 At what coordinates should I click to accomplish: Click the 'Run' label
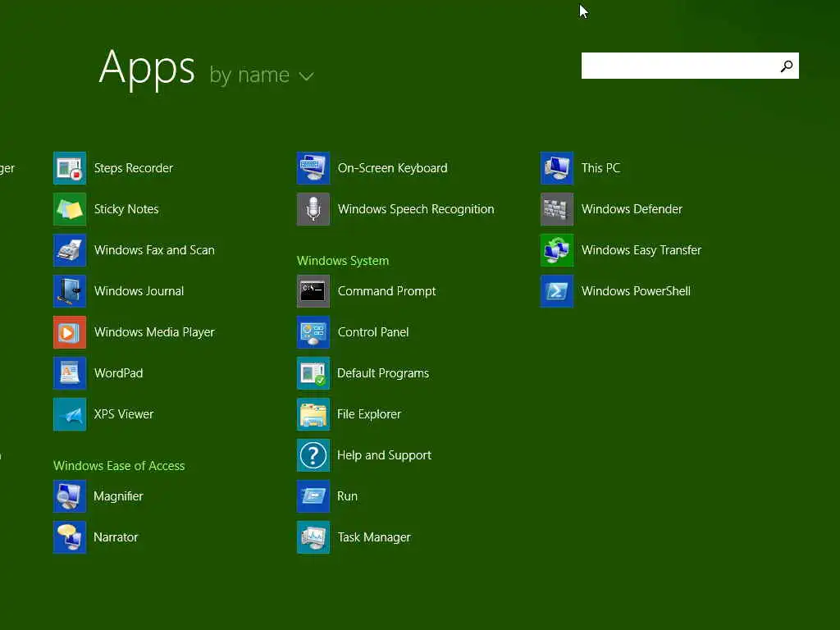(x=347, y=496)
